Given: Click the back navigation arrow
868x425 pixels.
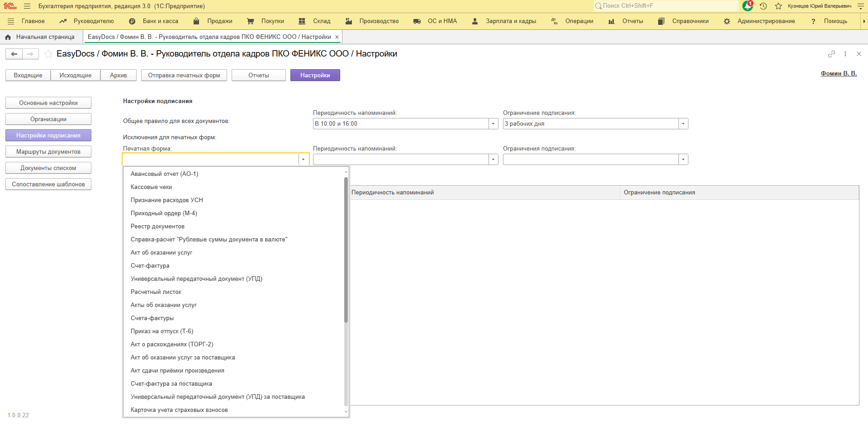Looking at the screenshot, I should pyautogui.click(x=14, y=54).
